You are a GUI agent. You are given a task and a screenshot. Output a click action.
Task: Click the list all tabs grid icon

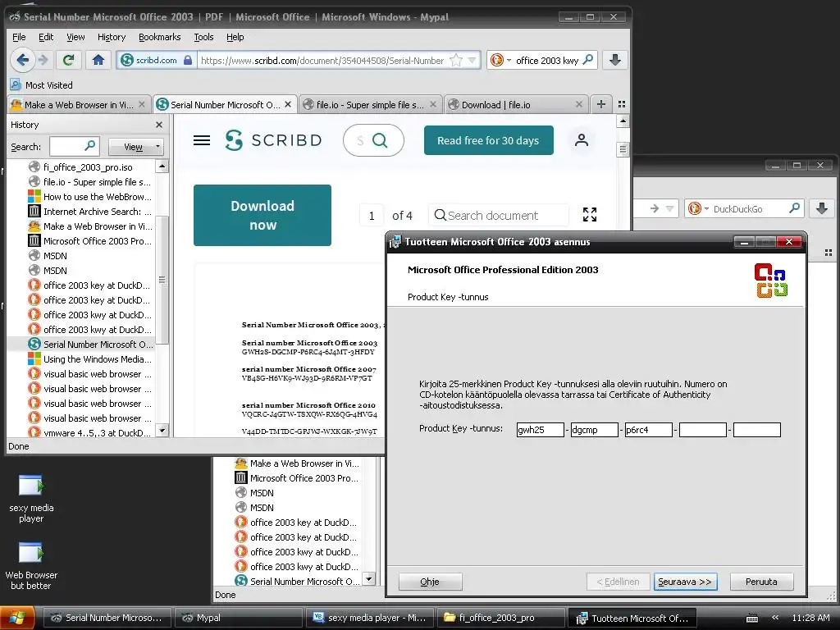622,104
